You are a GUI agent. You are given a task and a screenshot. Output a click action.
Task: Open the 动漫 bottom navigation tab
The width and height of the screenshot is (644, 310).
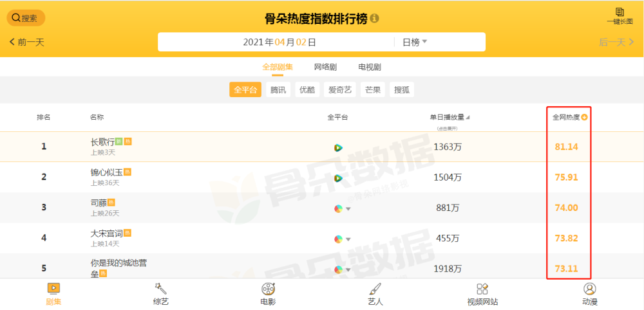coord(590,295)
